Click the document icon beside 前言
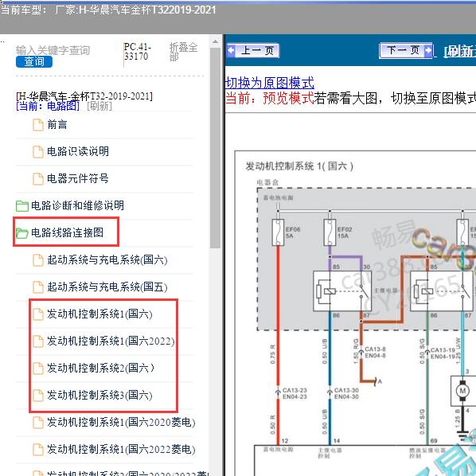 [x=38, y=125]
